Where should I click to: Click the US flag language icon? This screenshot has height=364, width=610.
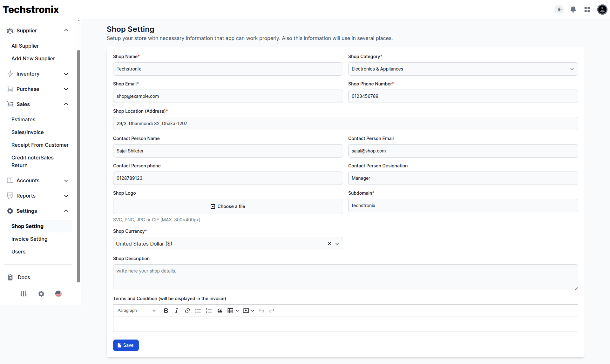(x=58, y=294)
